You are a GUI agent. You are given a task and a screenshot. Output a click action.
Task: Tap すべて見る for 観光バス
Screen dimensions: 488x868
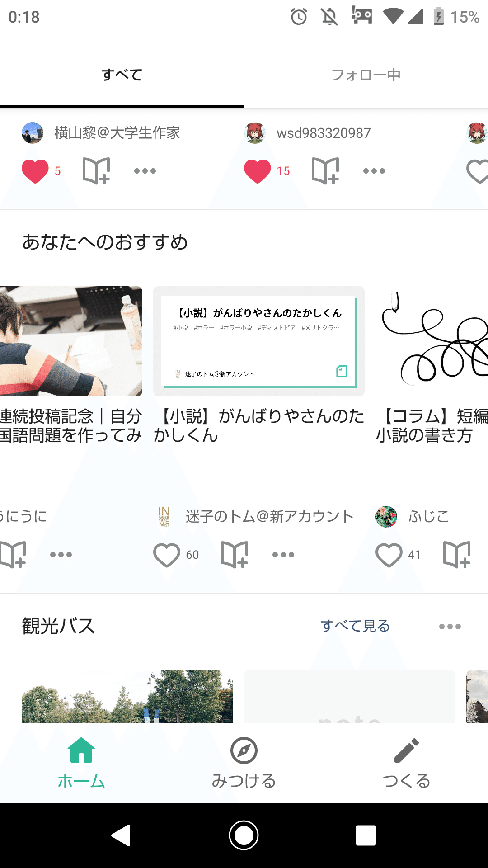tap(355, 626)
